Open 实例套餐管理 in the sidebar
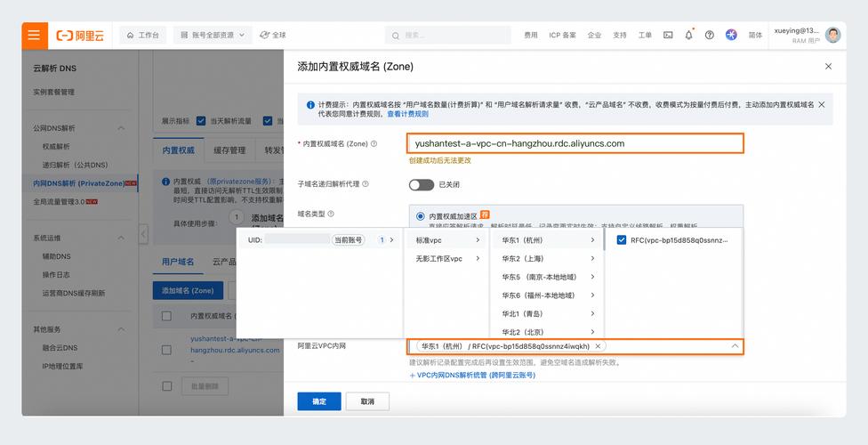 (x=53, y=92)
